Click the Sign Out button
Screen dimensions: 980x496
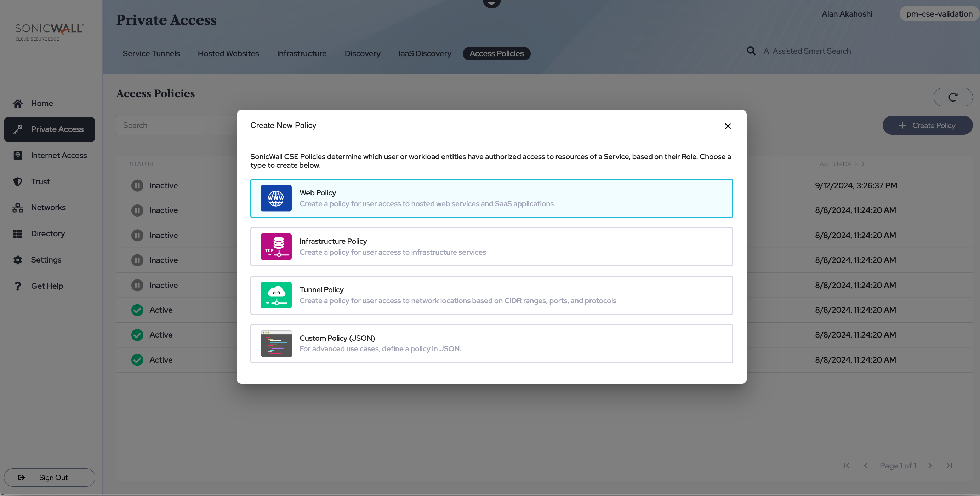tap(50, 477)
